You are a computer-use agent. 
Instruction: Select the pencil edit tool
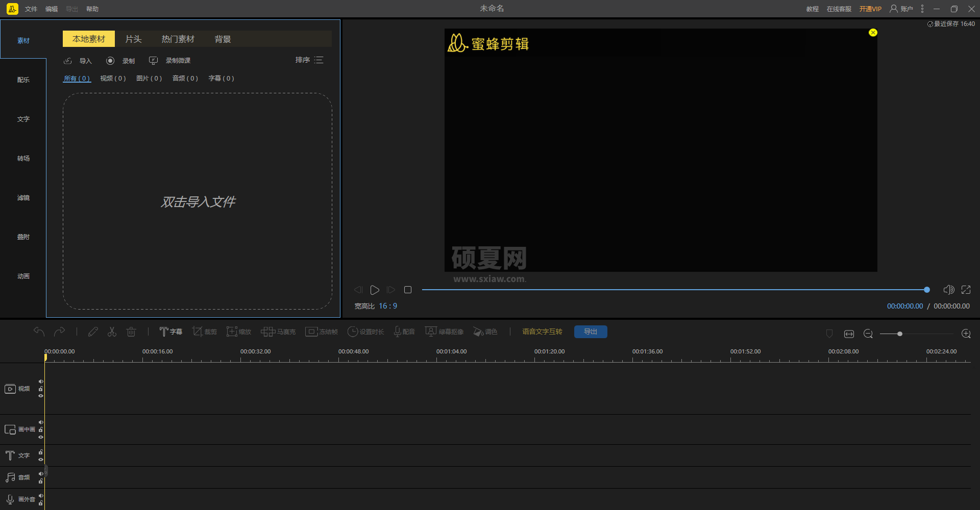93,331
